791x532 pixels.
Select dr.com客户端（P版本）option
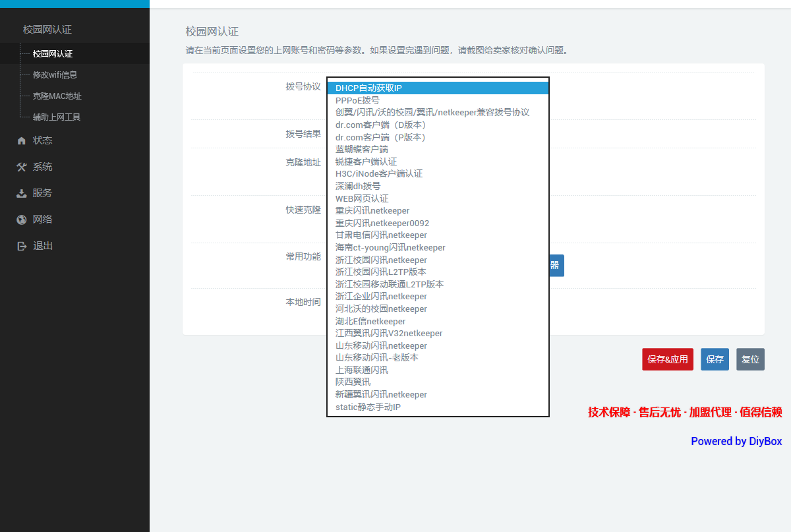pos(438,137)
